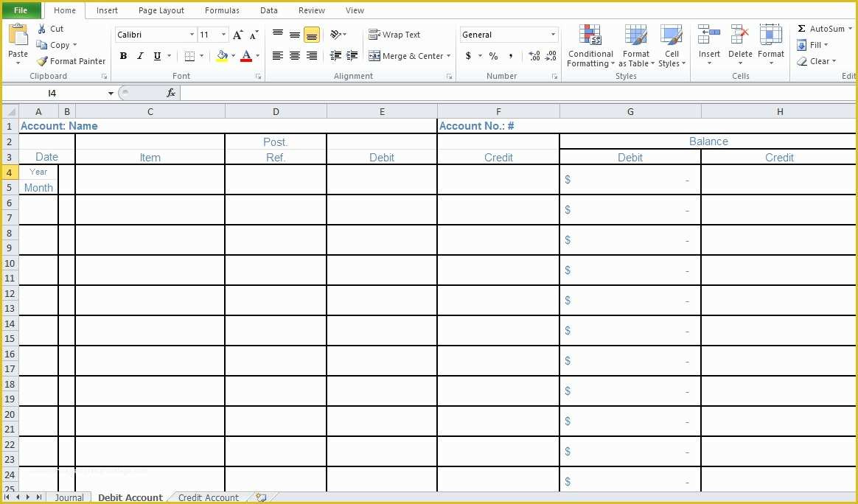This screenshot has height=504, width=858.
Task: Apply accounting dollar number format
Action: click(468, 56)
